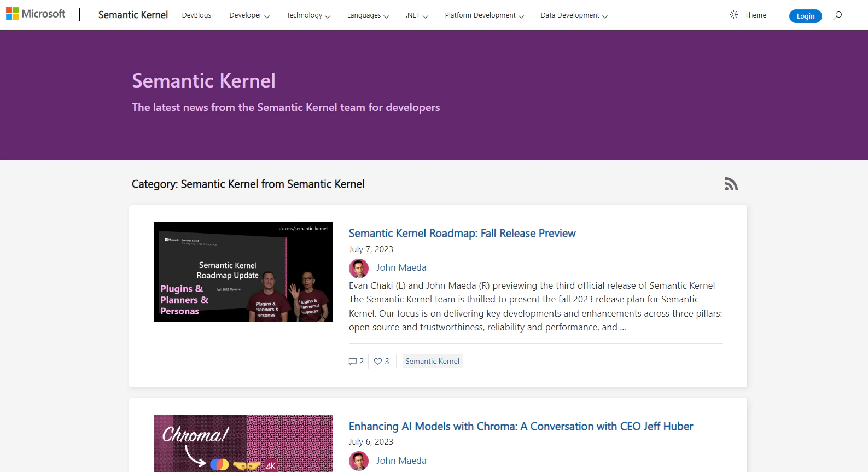This screenshot has width=868, height=472.
Task: Click the 'July 7, 2023' date text
Action: pyautogui.click(x=371, y=249)
